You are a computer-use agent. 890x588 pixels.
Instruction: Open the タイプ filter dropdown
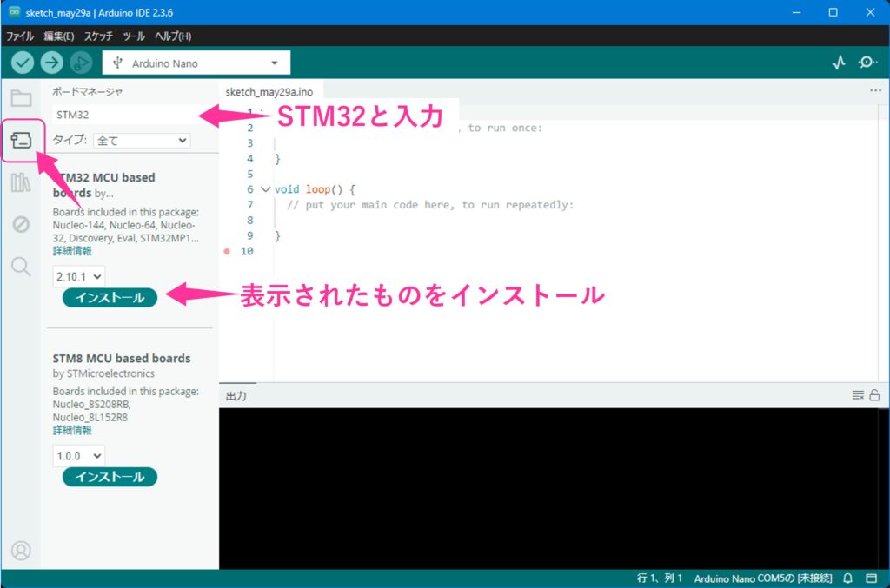[x=142, y=141]
